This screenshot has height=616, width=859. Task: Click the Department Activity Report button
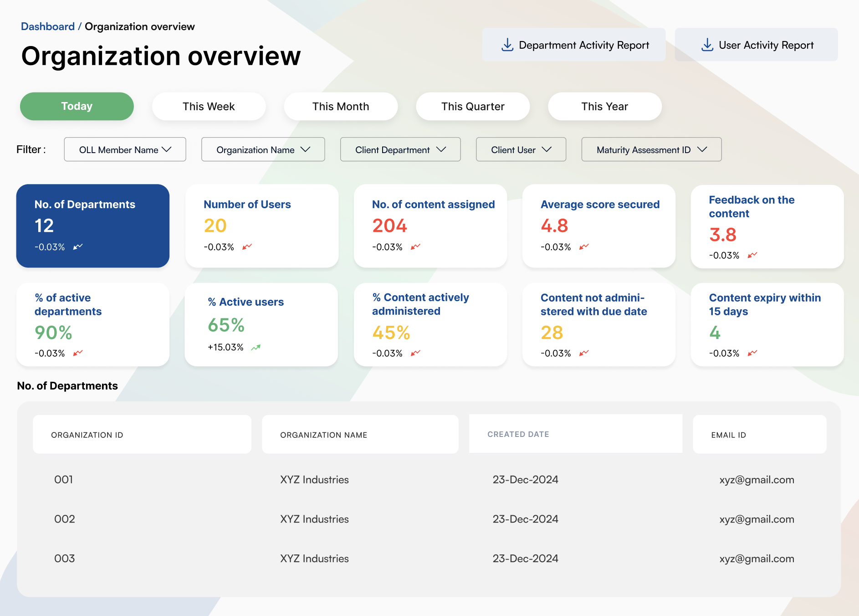(574, 45)
